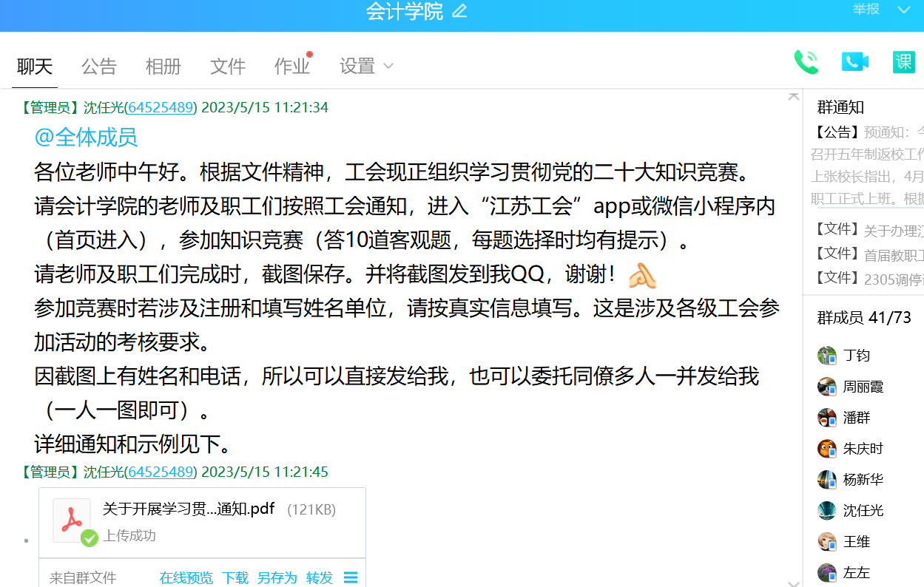Image resolution: width=924 pixels, height=587 pixels.
Task: Go to the 作业 tab
Action: tap(291, 67)
